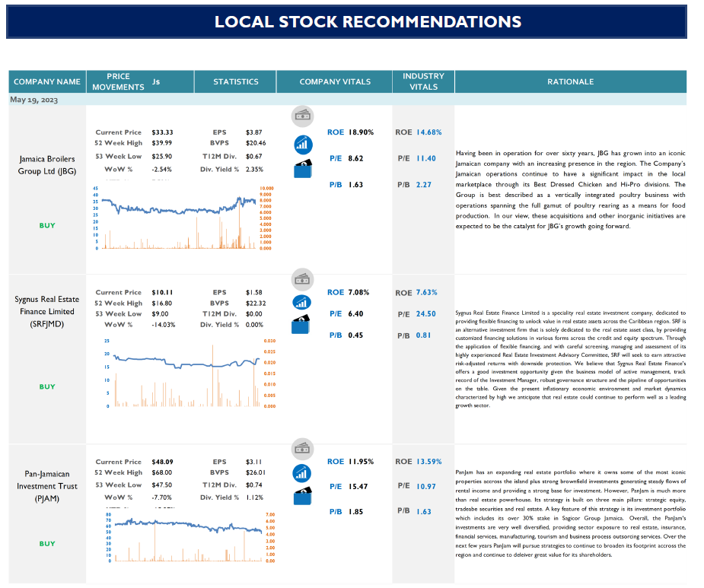
Task: Click Sygnus 52 week high $16.80
Action: click(161, 304)
